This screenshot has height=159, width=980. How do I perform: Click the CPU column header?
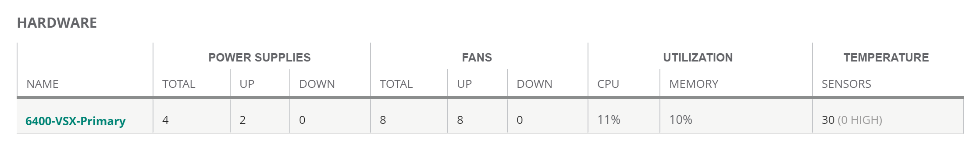tap(608, 84)
